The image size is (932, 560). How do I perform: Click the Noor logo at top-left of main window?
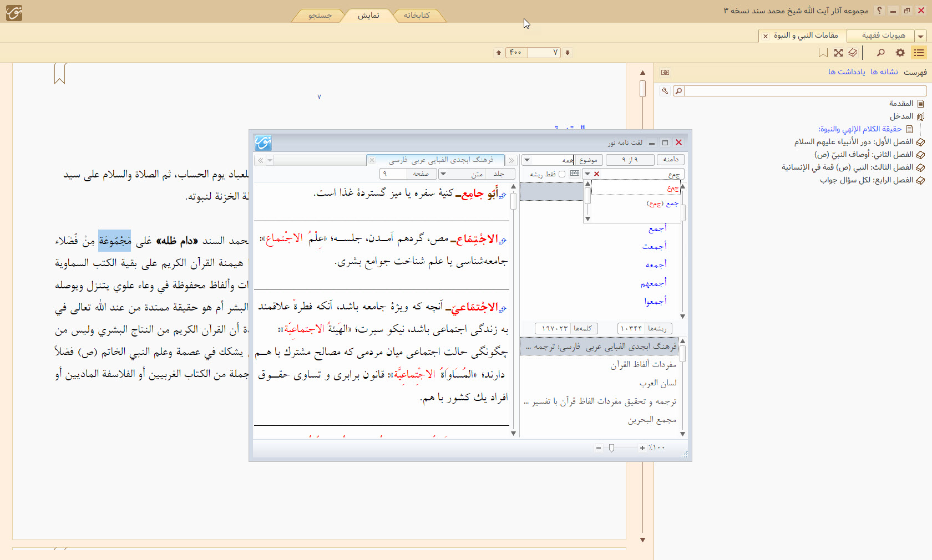(x=14, y=13)
